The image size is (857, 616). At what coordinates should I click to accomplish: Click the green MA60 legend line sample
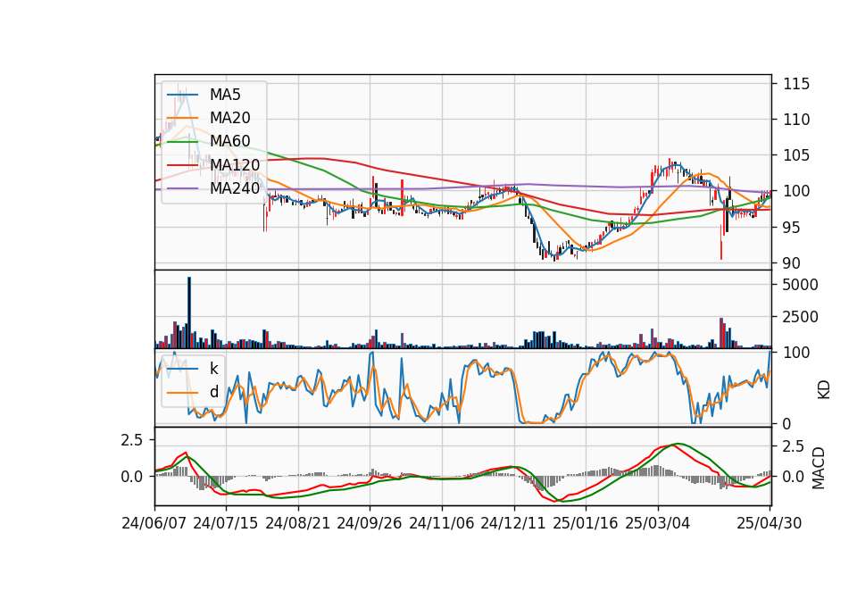[x=182, y=141]
